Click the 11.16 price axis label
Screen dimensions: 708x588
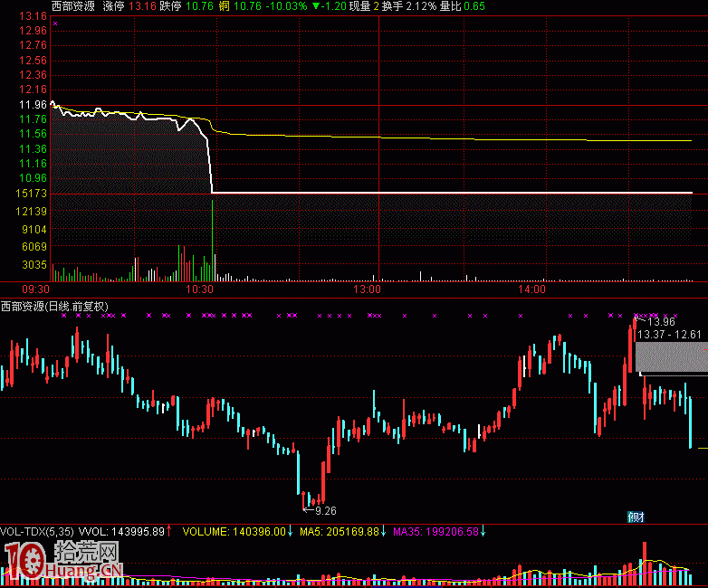(33, 164)
